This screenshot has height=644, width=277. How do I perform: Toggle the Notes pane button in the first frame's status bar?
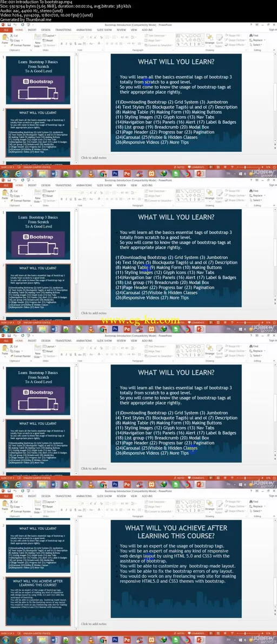click(180, 167)
